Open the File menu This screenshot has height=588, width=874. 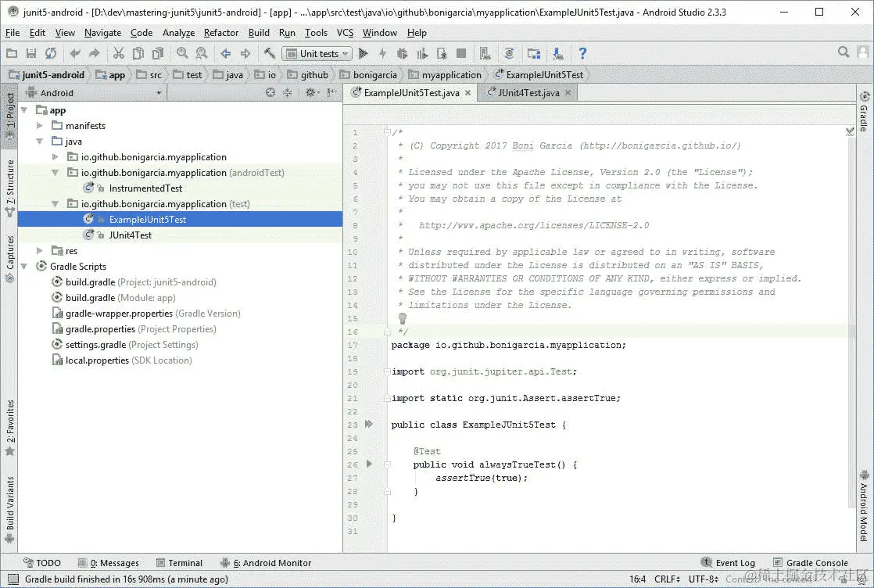[13, 33]
